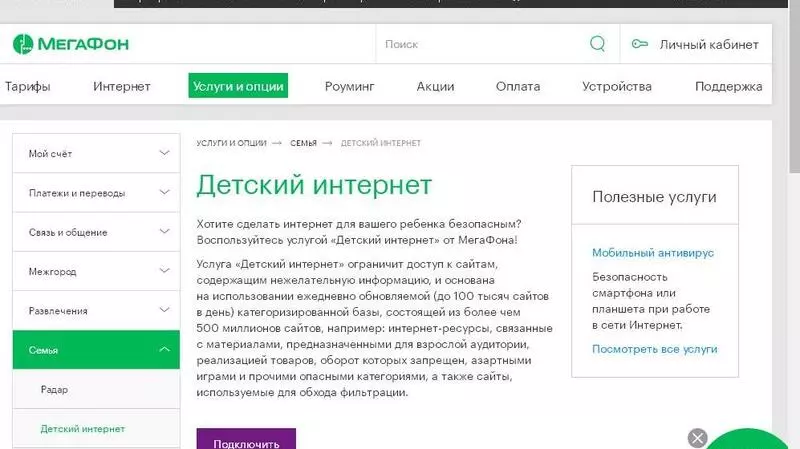Image resolution: width=800 pixels, height=449 pixels.
Task: Open the Тарифы menu item
Action: pos(27,86)
